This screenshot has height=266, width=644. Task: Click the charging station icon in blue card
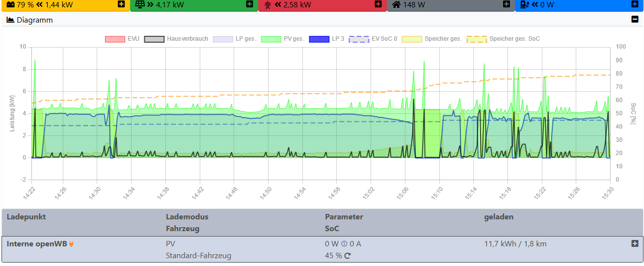coord(524,5)
